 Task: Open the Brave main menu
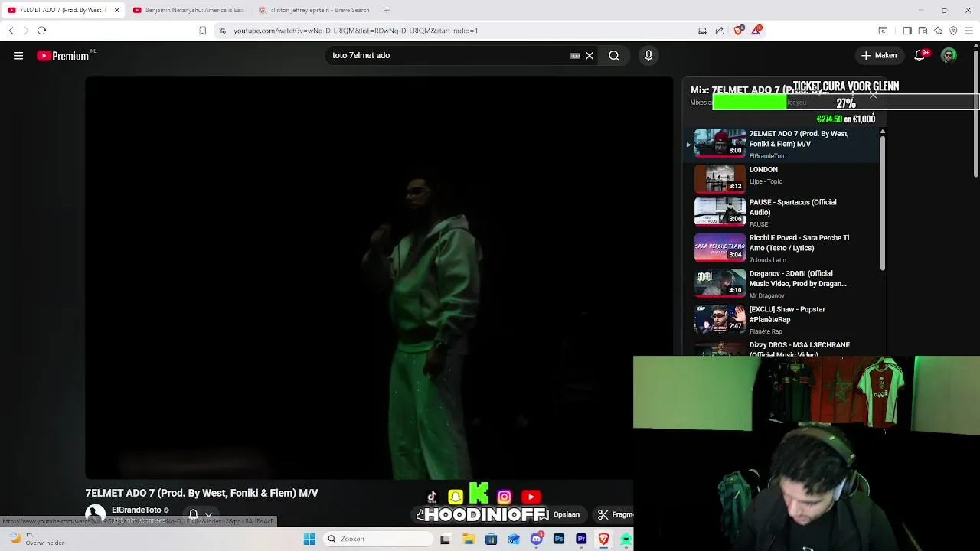click(969, 31)
